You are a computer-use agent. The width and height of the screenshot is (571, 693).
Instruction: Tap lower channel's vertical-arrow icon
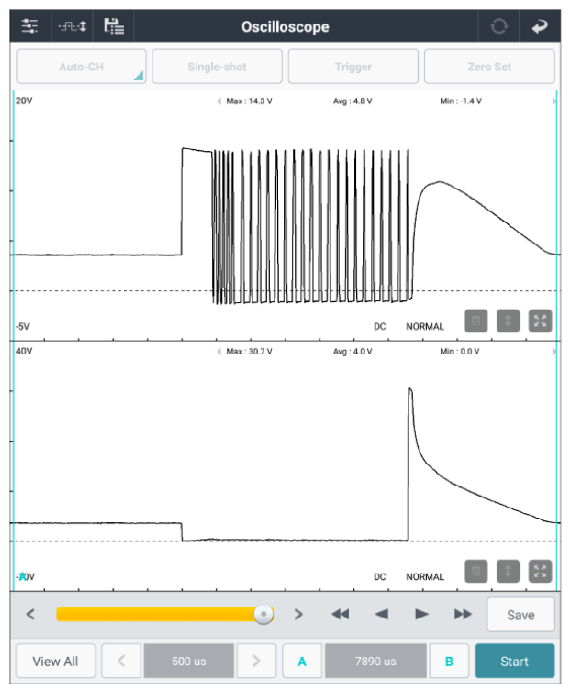point(508,571)
